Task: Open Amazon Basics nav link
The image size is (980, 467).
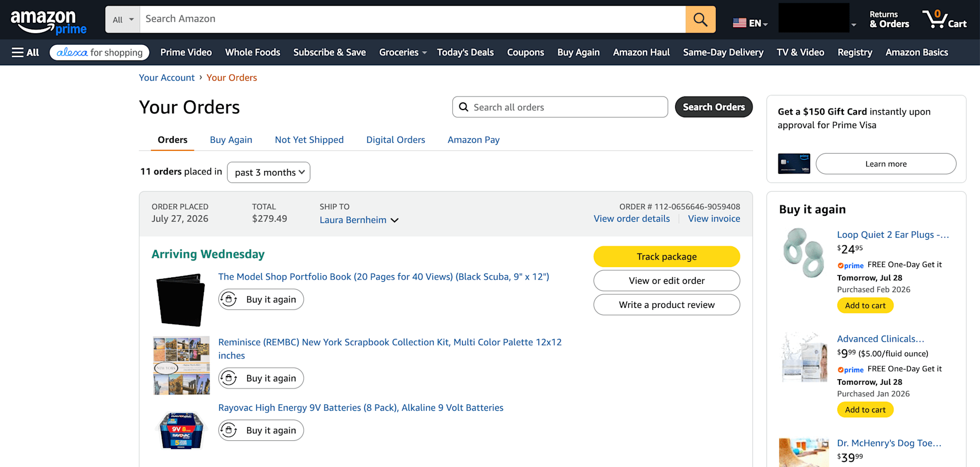Action: [x=917, y=52]
